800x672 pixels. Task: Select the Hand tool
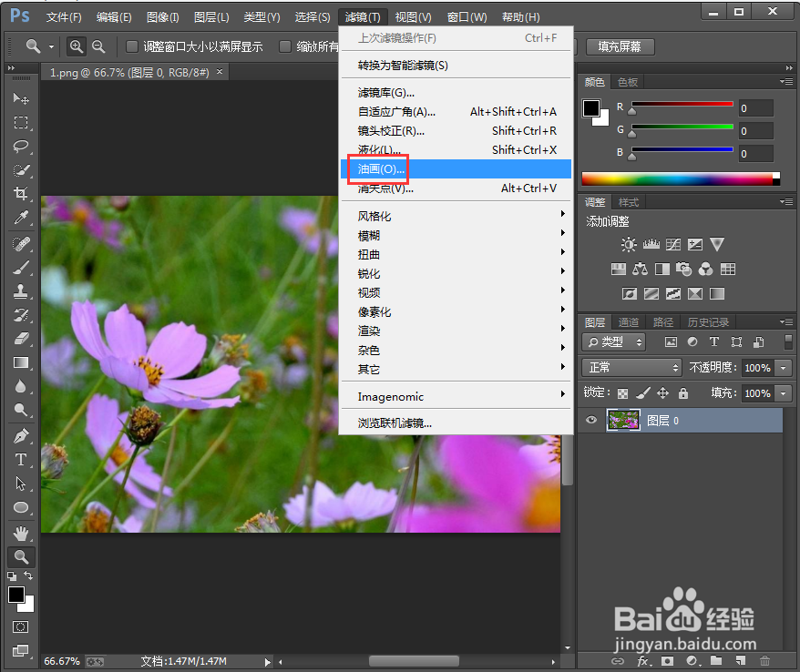tap(21, 534)
